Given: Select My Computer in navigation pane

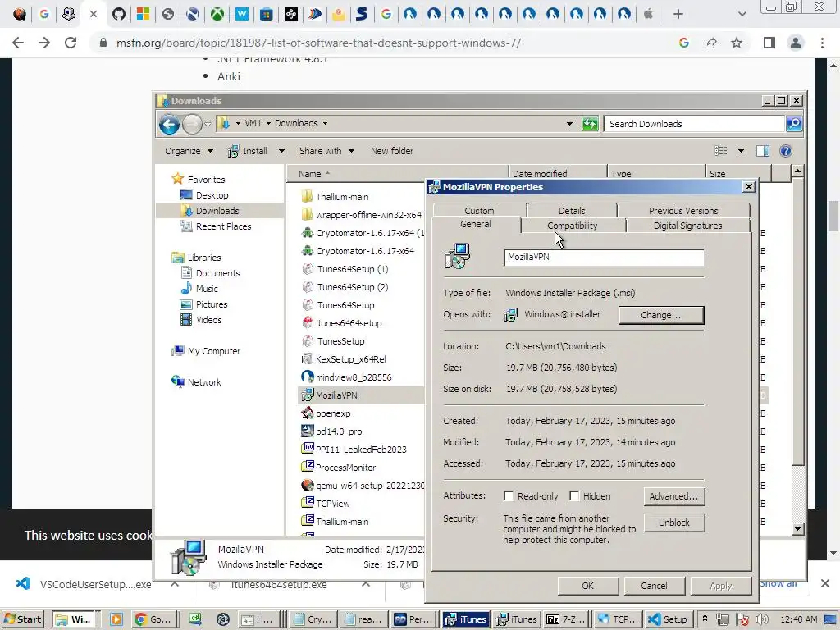Looking at the screenshot, I should point(213,351).
